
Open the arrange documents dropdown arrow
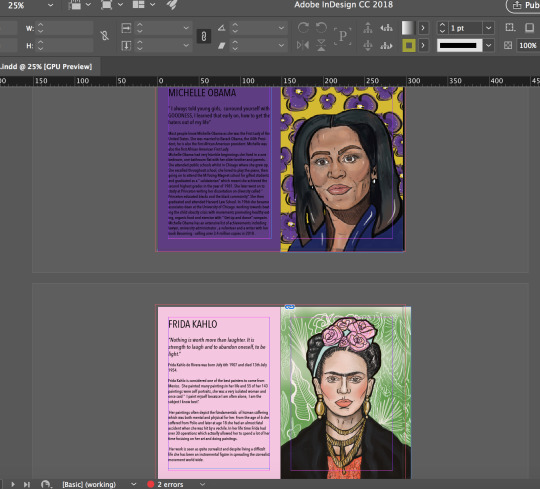click(x=152, y=5)
